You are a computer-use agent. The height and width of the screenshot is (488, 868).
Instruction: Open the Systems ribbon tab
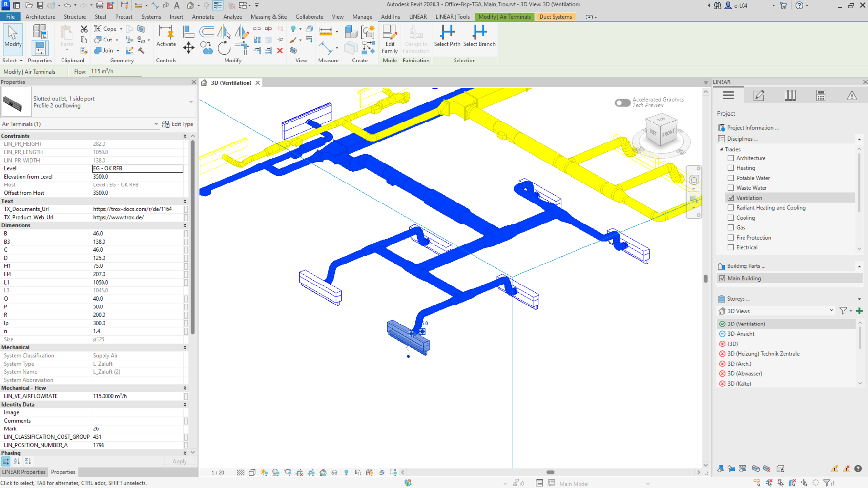(x=151, y=17)
